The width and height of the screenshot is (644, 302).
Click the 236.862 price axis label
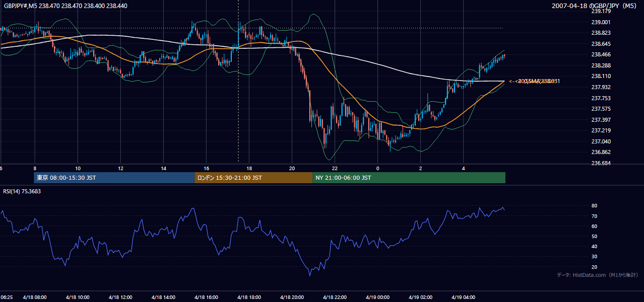(x=601, y=152)
